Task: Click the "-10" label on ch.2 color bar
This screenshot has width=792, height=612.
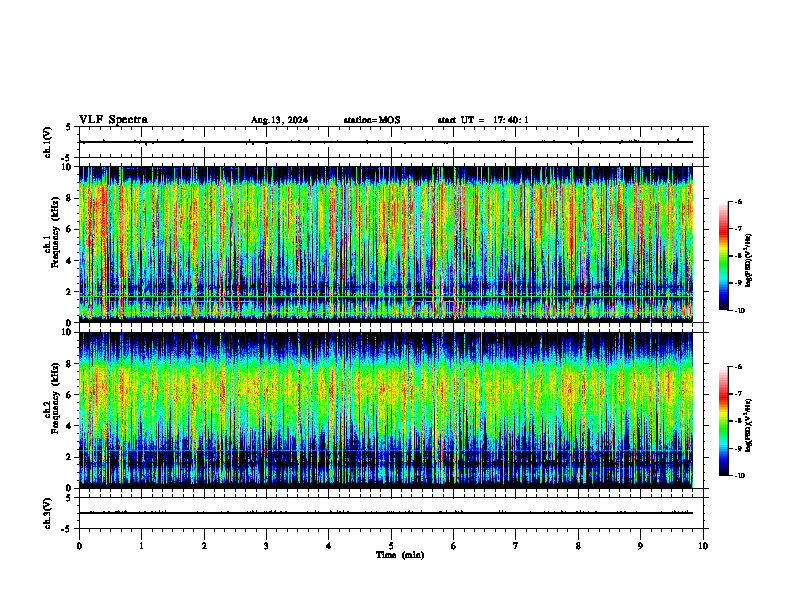Action: (x=739, y=476)
